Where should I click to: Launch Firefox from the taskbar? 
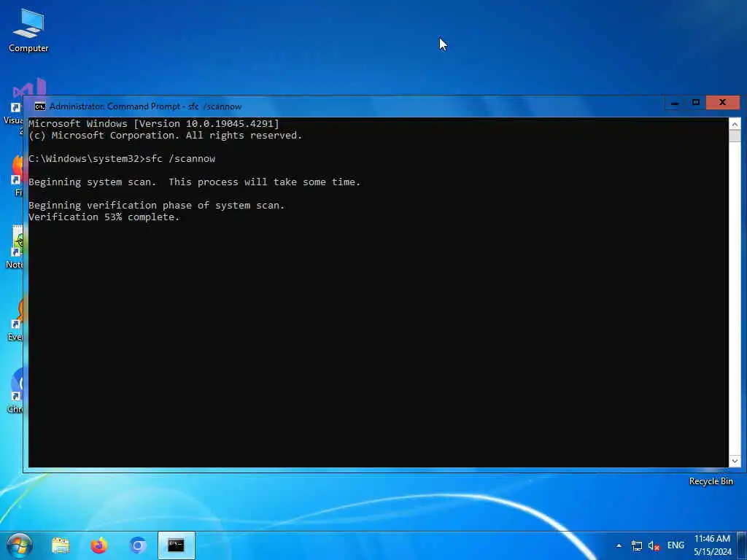[99, 545]
